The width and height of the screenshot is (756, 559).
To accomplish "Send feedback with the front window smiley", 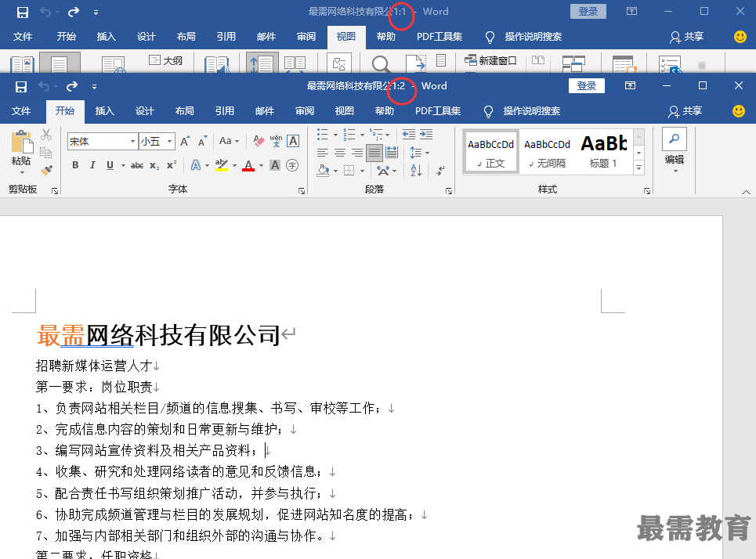I will (x=739, y=111).
